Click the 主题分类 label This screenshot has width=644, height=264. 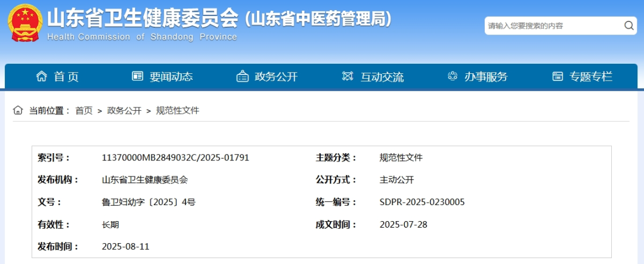click(x=336, y=158)
